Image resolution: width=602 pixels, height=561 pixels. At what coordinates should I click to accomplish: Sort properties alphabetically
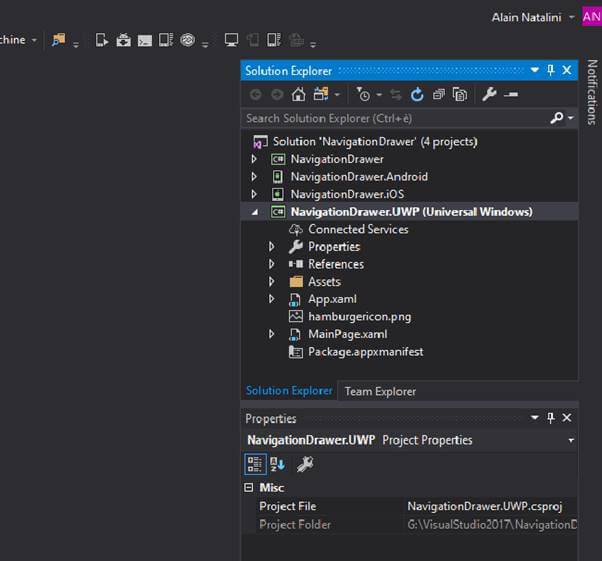(277, 464)
